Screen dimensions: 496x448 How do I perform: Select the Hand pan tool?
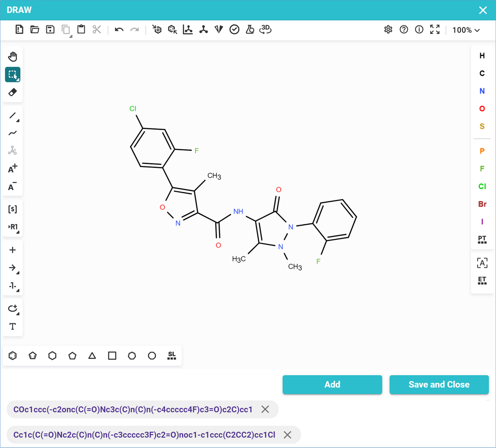click(x=12, y=57)
